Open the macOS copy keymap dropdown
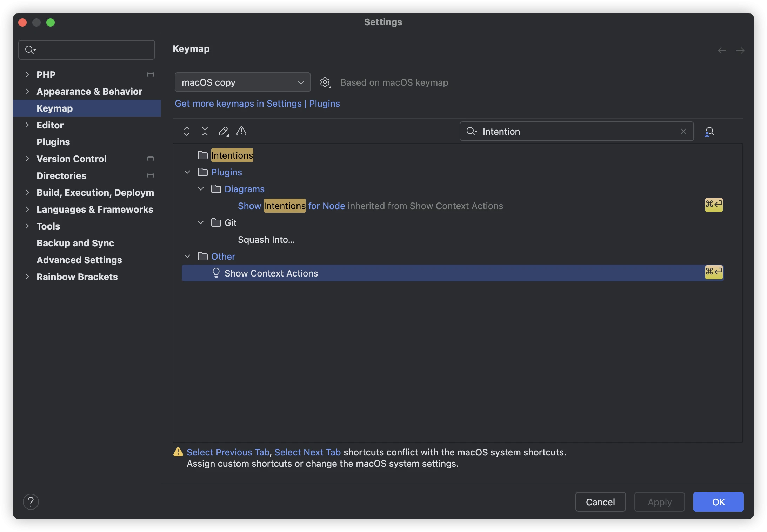This screenshot has width=767, height=532. pos(242,82)
